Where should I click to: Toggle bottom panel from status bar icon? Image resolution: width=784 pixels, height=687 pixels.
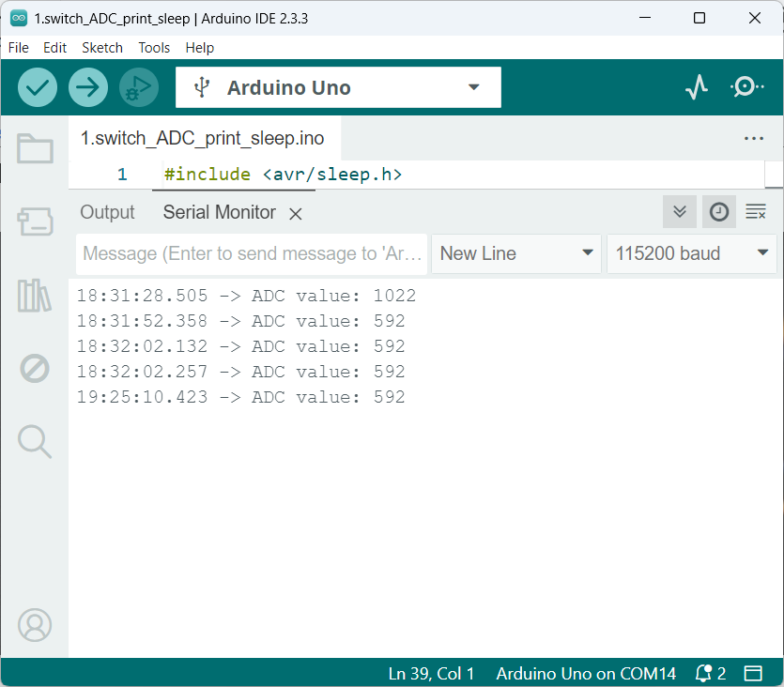[753, 674]
